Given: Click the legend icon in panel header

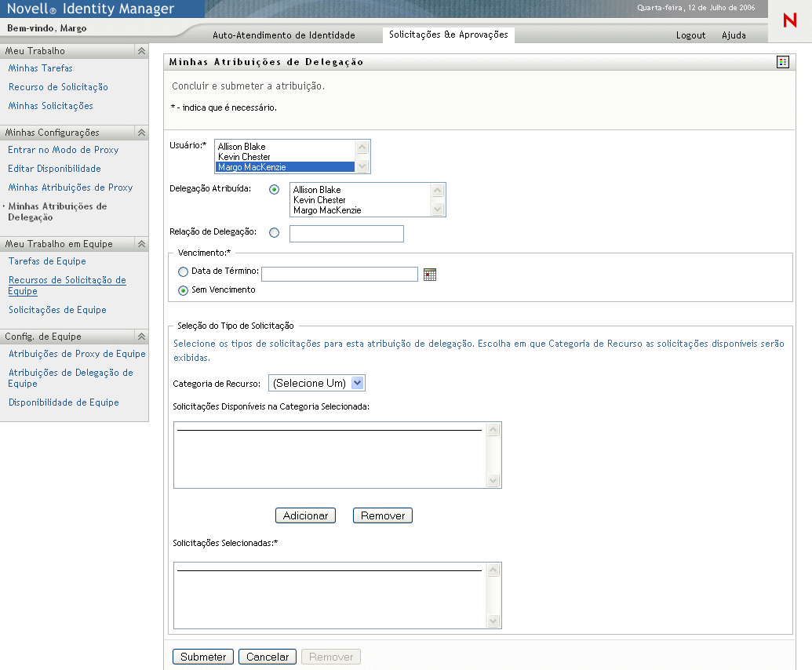Looking at the screenshot, I should (x=782, y=62).
